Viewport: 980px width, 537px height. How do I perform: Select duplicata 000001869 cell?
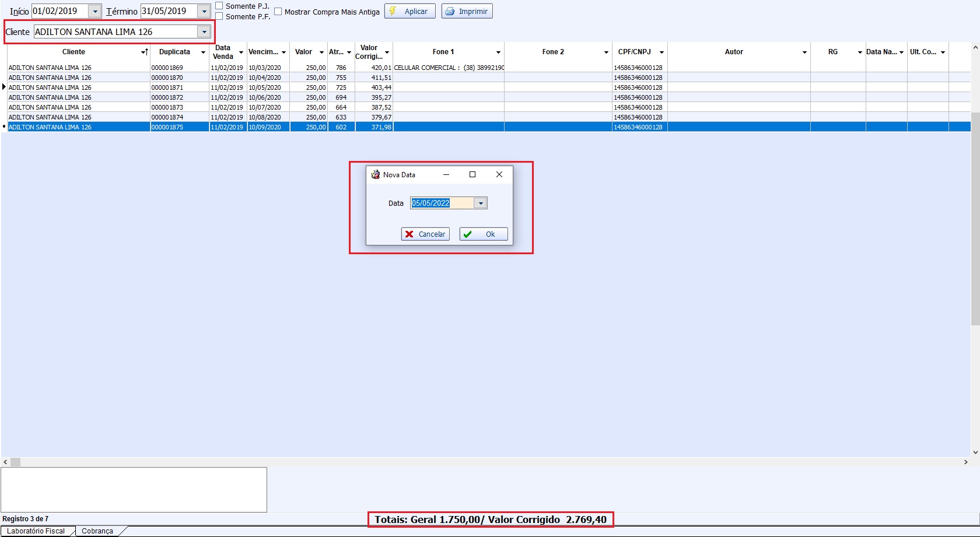180,68
